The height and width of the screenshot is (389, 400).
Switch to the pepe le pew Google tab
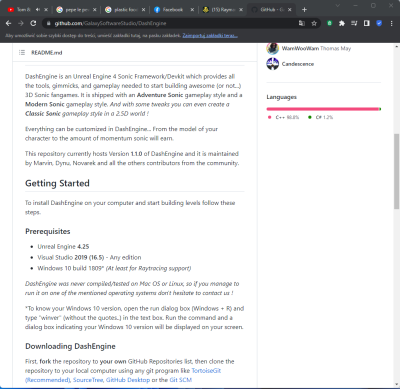click(x=77, y=10)
